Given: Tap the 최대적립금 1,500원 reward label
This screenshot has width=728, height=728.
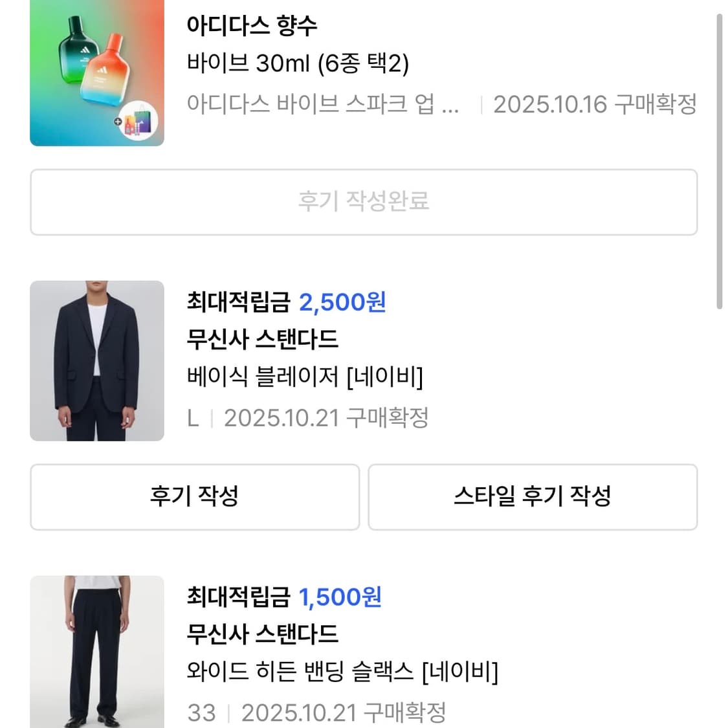Looking at the screenshot, I should pos(284,597).
